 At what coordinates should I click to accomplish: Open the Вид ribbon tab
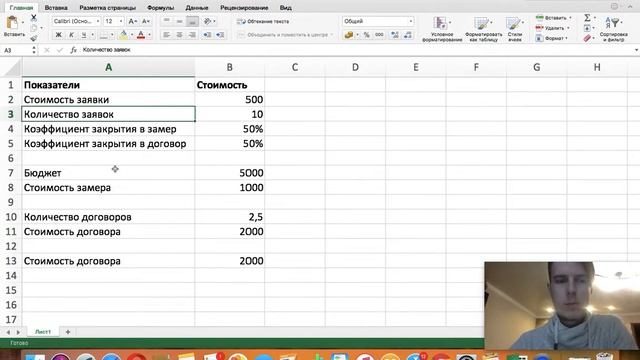coord(286,7)
